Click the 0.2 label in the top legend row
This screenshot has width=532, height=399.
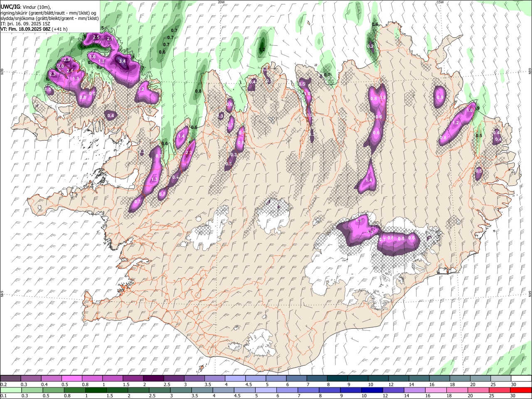(3, 384)
